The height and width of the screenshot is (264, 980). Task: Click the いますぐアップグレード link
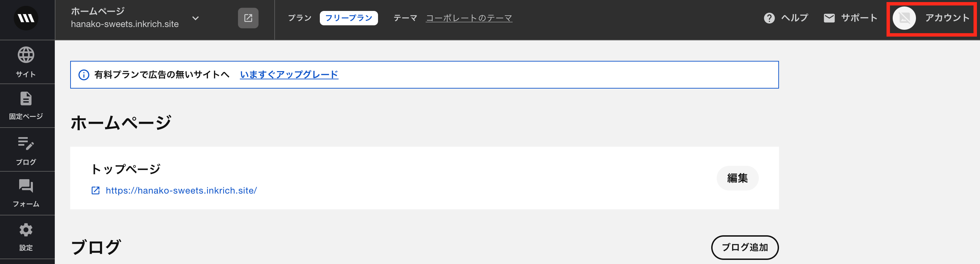click(x=289, y=75)
